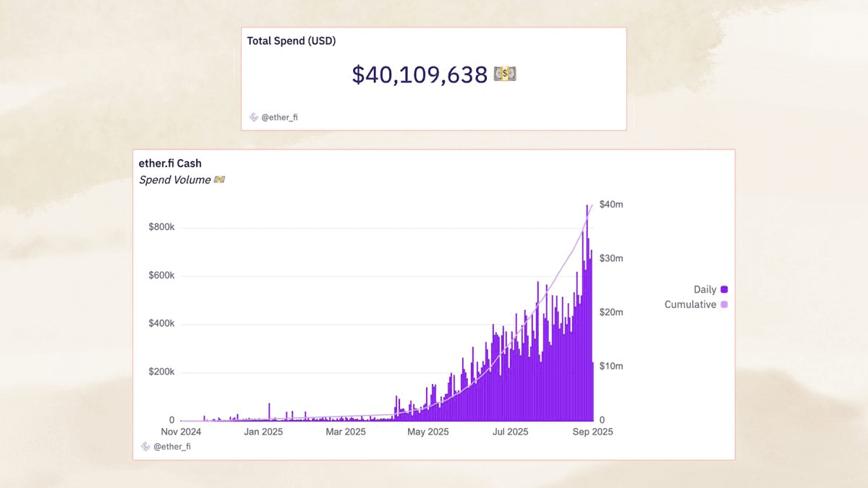The image size is (868, 488).
Task: Click the $20m right axis label
Action: click(611, 312)
